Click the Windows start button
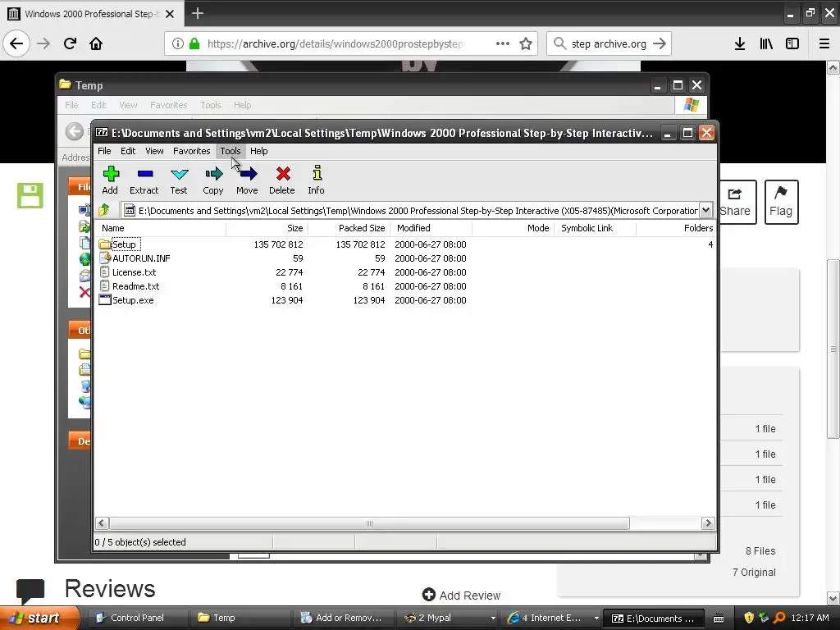Image resolution: width=840 pixels, height=630 pixels. tap(39, 618)
